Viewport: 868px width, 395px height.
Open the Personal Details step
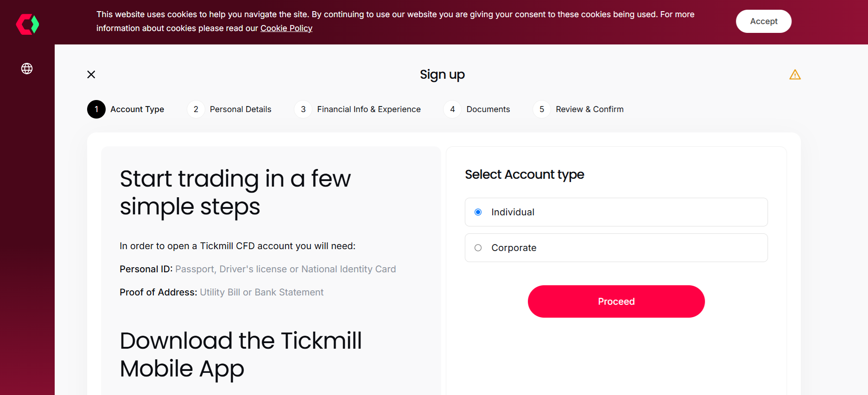click(241, 109)
